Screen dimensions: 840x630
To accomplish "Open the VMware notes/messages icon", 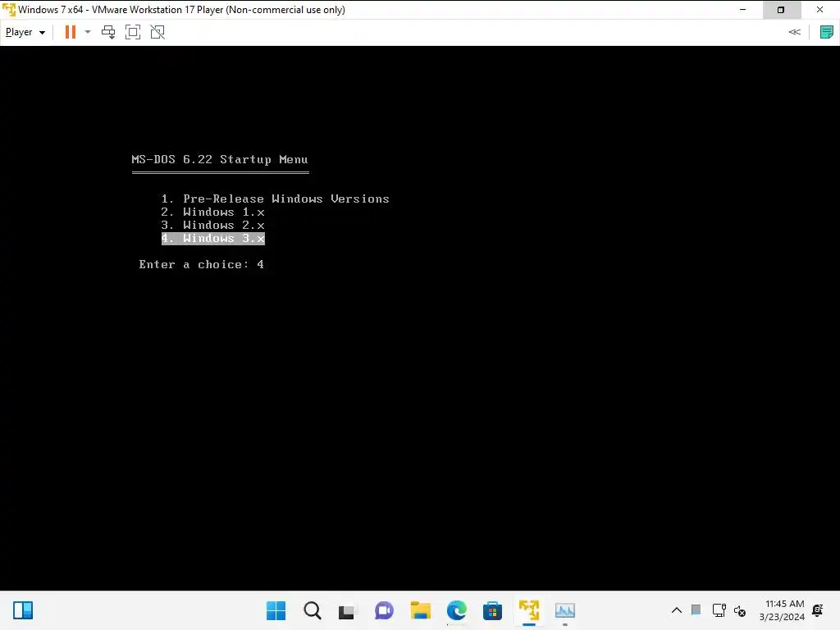I will [x=827, y=32].
